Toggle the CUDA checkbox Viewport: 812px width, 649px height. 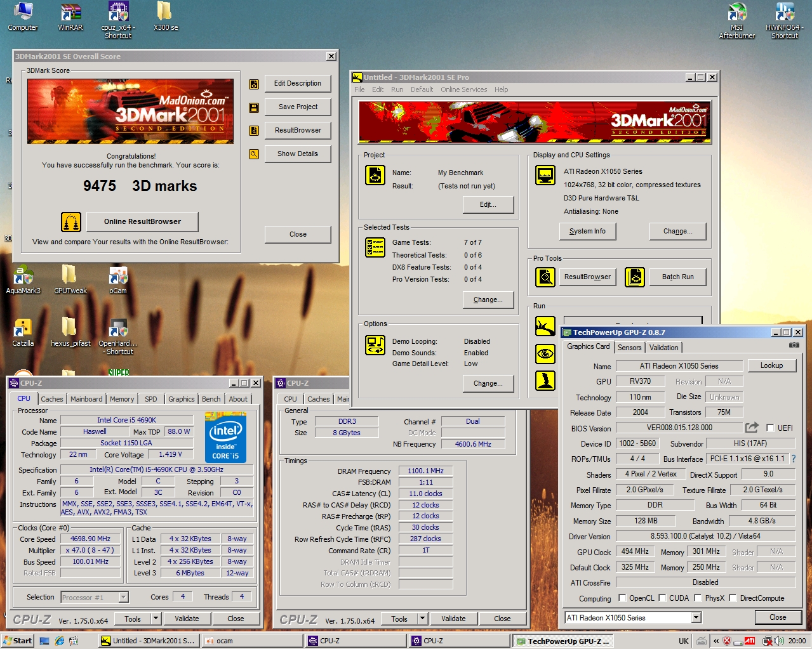tap(662, 598)
